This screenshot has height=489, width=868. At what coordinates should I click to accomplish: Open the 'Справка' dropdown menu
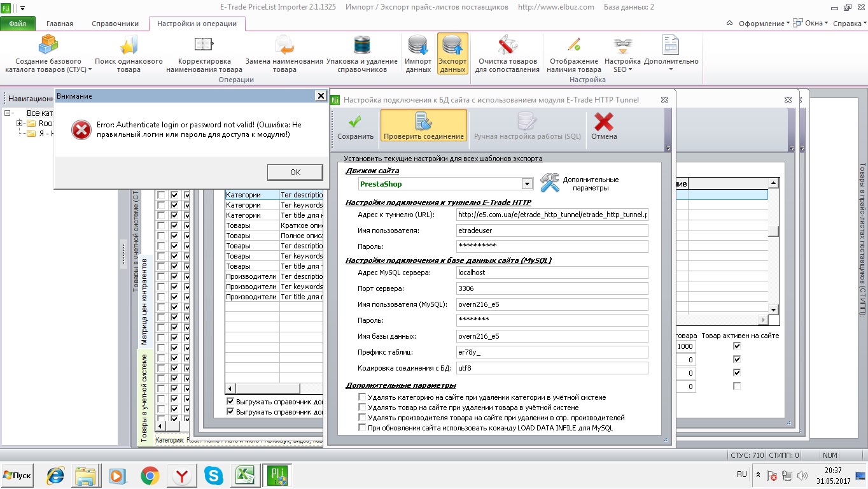(850, 24)
